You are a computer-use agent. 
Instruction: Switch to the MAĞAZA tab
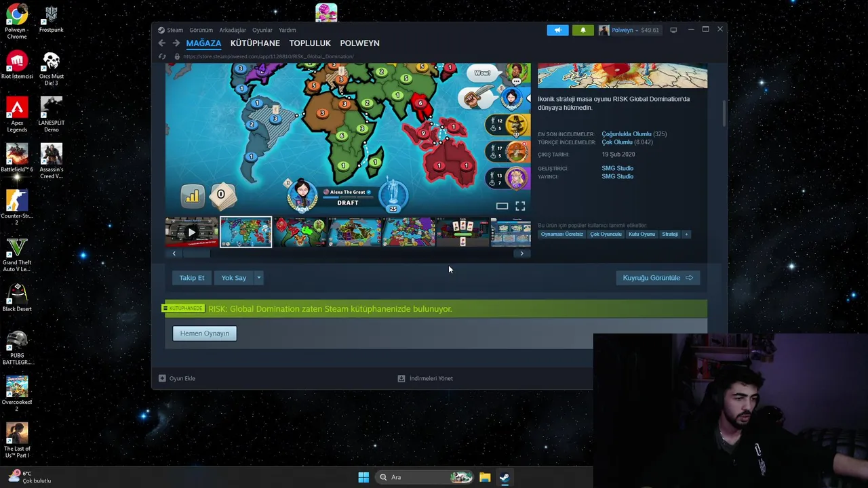coord(203,43)
